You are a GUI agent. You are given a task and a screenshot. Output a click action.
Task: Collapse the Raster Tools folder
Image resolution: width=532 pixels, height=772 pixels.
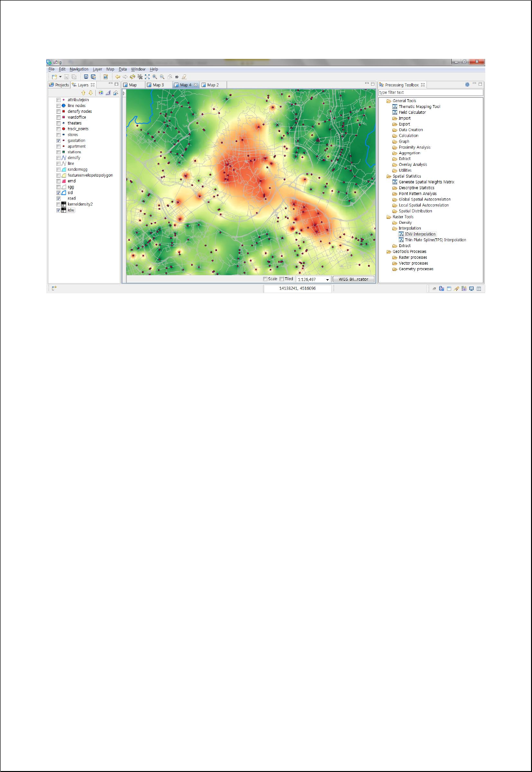click(x=389, y=217)
